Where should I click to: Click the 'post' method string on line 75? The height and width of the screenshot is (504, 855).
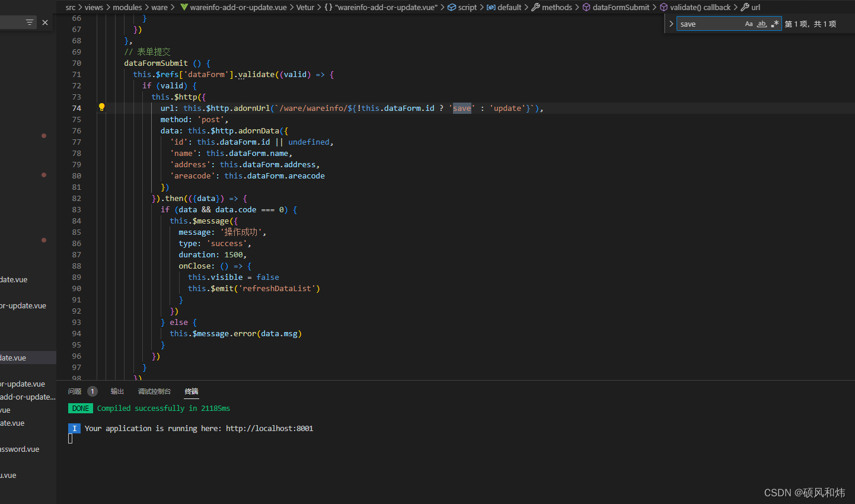210,119
